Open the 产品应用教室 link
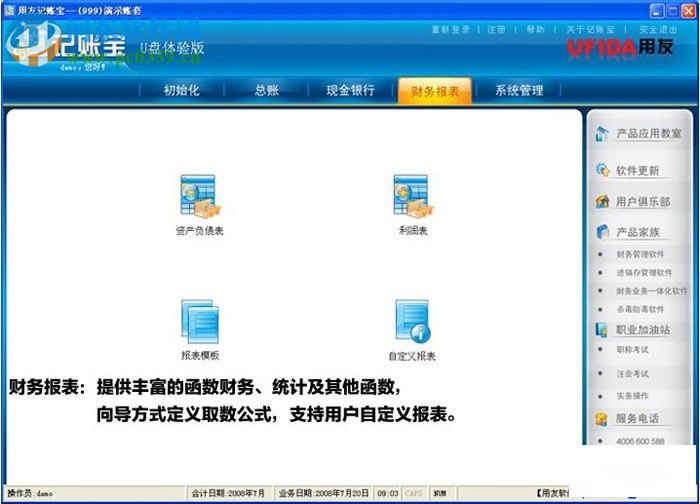 649,133
